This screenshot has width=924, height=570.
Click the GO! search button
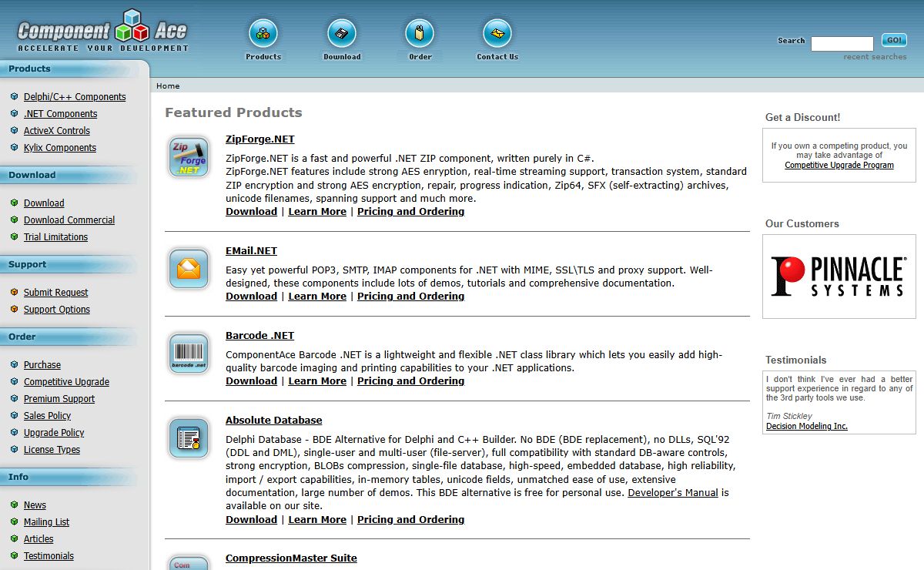pyautogui.click(x=894, y=40)
